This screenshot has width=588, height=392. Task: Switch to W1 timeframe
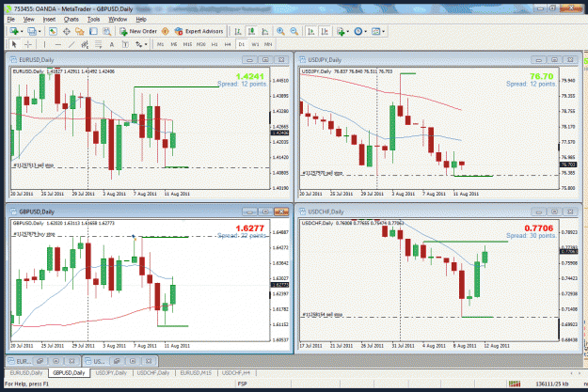click(x=255, y=44)
